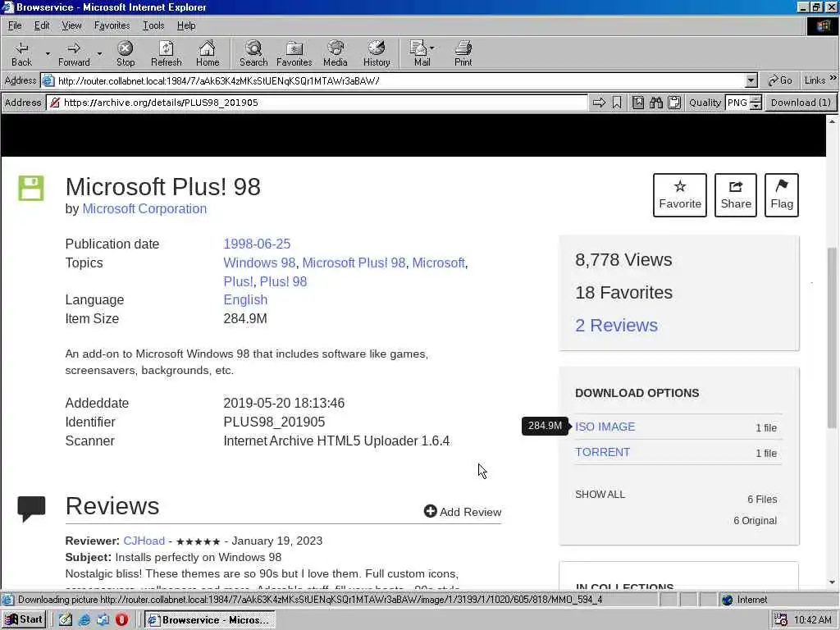This screenshot has height=630, width=840.
Task: Launch Outlook Express from quick launch
Action: tap(103, 620)
